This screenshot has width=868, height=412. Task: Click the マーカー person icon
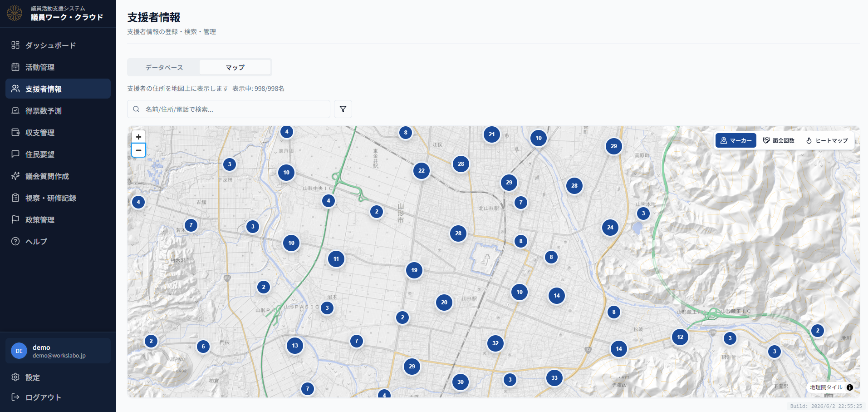coord(724,140)
